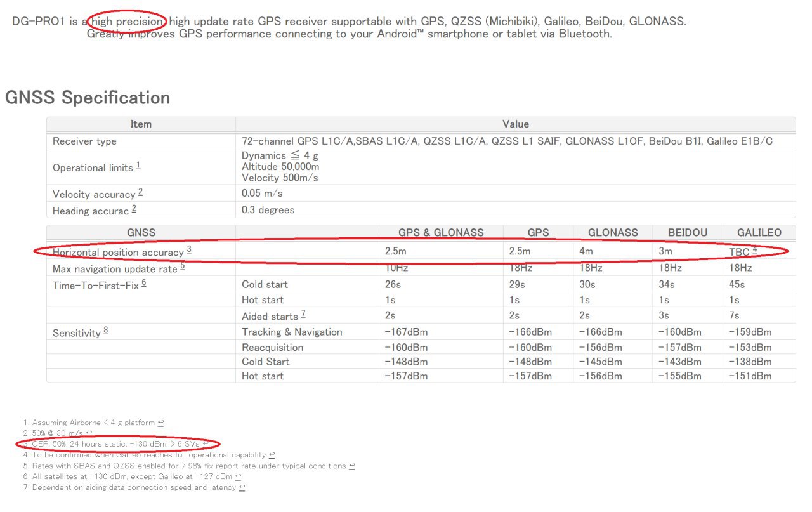The image size is (812, 512).
Task: Click the 'Receiver type' row label
Action: 84,141
